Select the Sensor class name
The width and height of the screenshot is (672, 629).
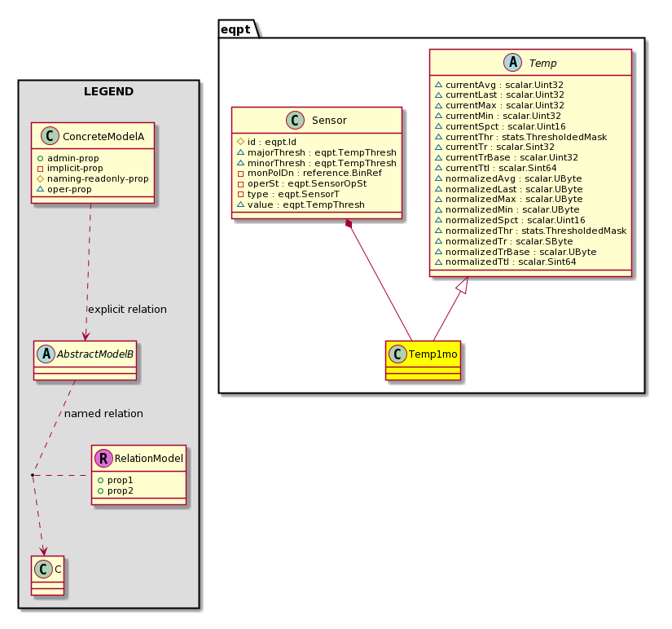[x=329, y=121]
